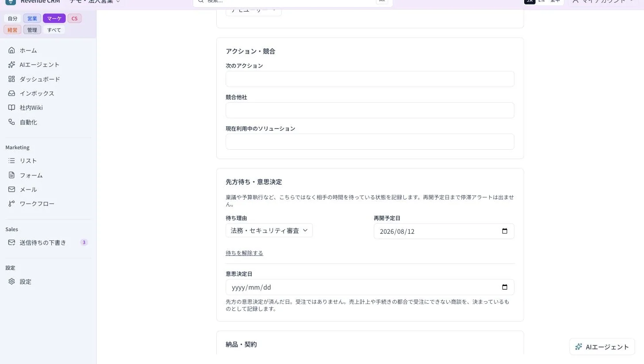The image size is (644, 364).
Task: Click the Sales sidebar section label
Action: (x=11, y=229)
